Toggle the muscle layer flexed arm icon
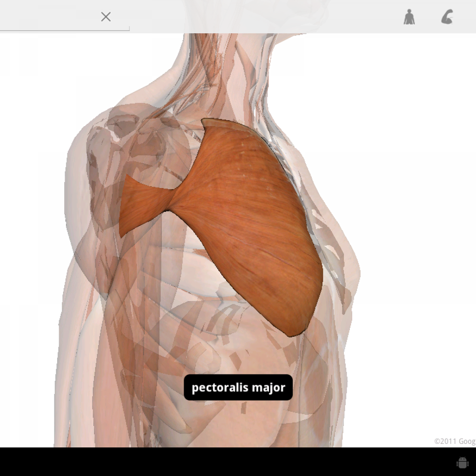This screenshot has height=476, width=476. [447, 17]
